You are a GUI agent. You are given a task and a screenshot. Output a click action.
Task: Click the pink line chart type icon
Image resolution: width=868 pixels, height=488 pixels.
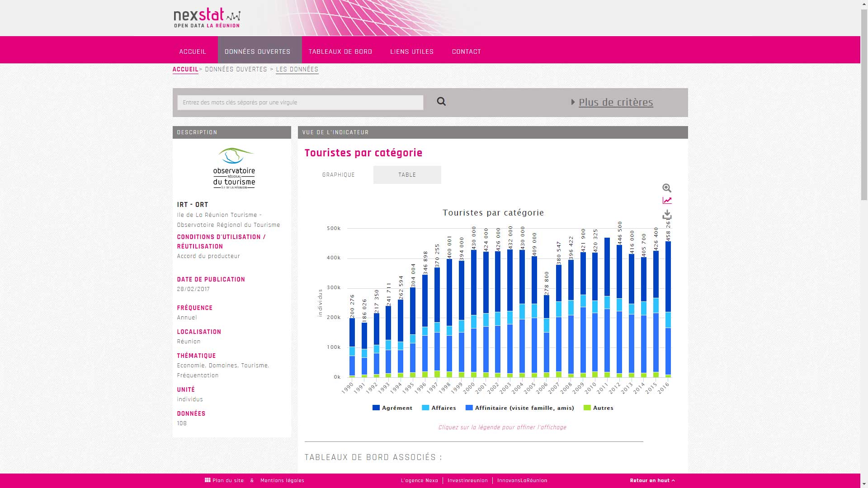667,201
